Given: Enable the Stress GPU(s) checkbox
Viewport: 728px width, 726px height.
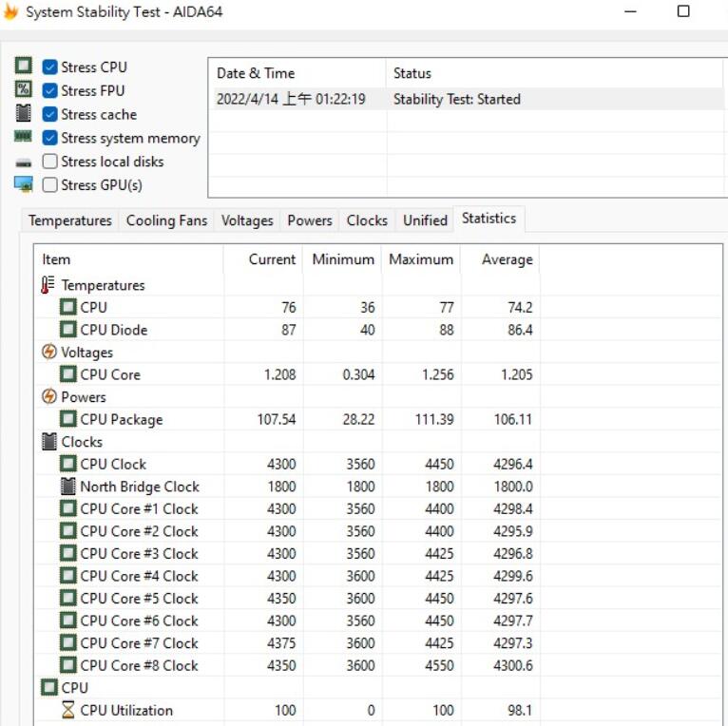Looking at the screenshot, I should point(49,184).
